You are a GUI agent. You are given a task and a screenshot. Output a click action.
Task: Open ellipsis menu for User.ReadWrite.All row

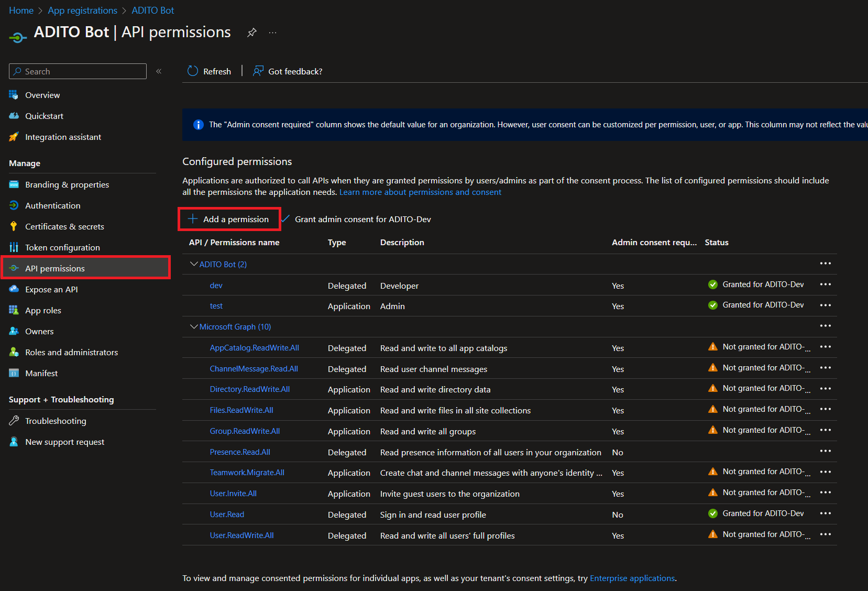(x=826, y=534)
